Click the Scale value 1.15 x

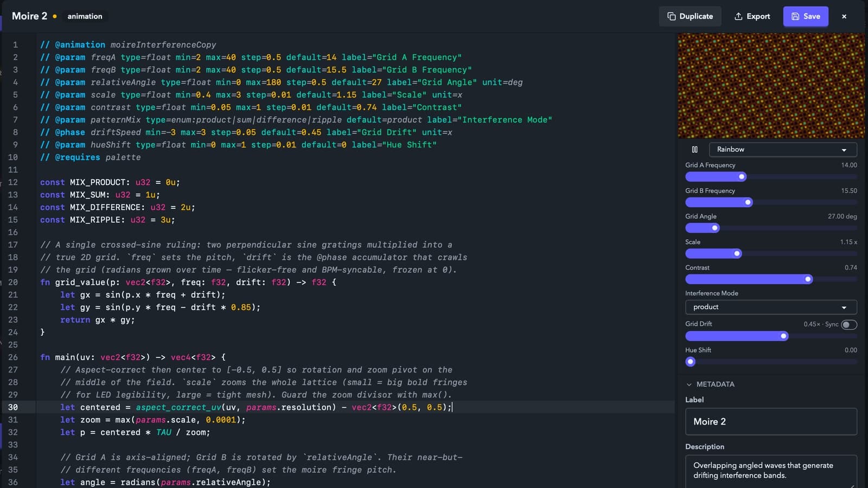coord(849,242)
